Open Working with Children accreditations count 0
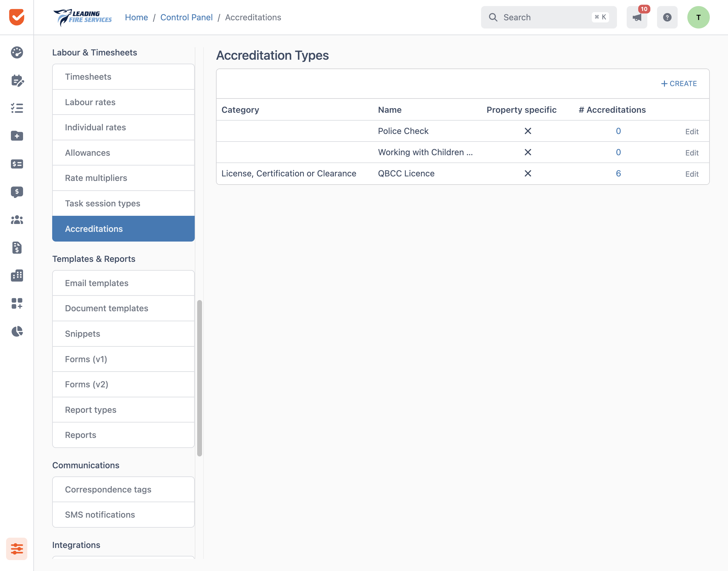The height and width of the screenshot is (571, 728). click(x=618, y=152)
